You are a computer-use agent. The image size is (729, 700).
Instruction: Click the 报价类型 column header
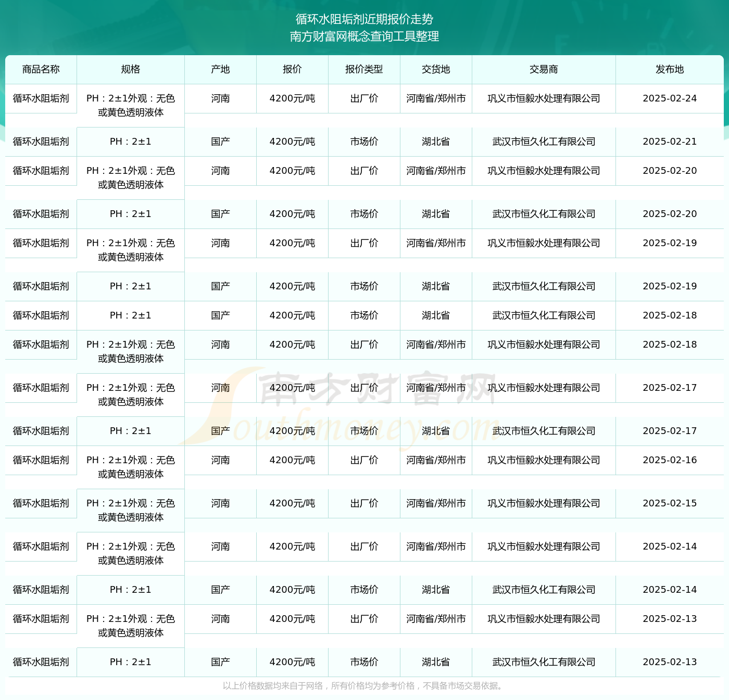364,69
